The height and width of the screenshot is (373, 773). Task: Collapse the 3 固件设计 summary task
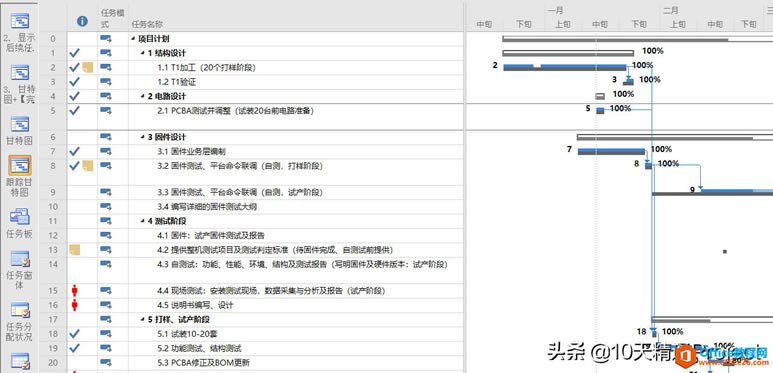pyautogui.click(x=143, y=137)
